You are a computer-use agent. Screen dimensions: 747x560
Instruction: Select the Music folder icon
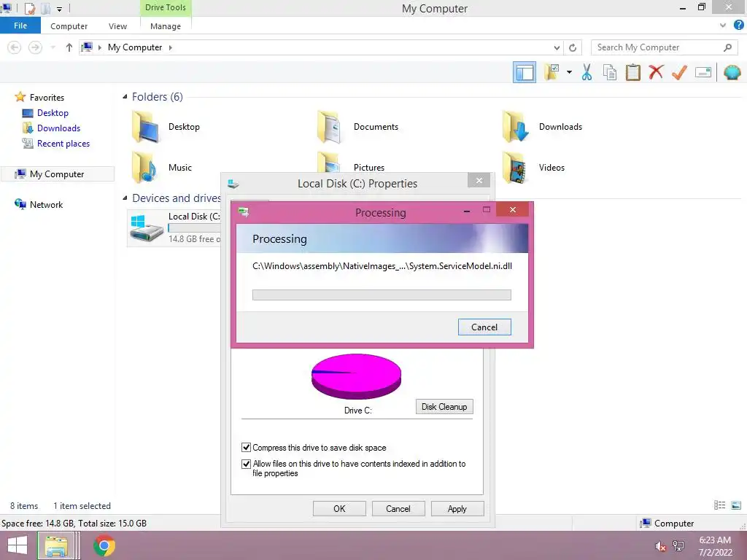(144, 167)
